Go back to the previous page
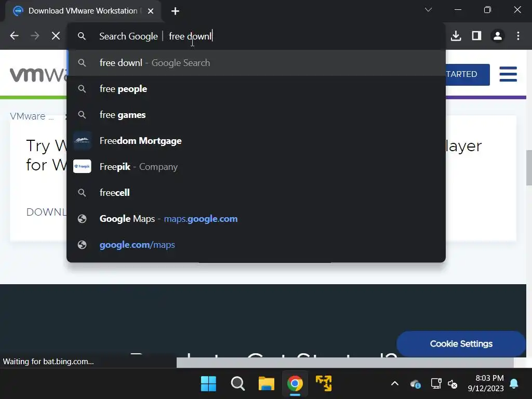 (14, 36)
